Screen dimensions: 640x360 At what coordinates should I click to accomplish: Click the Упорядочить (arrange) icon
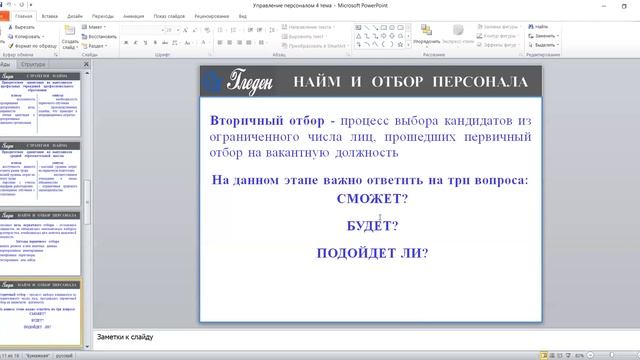pyautogui.click(x=426, y=30)
